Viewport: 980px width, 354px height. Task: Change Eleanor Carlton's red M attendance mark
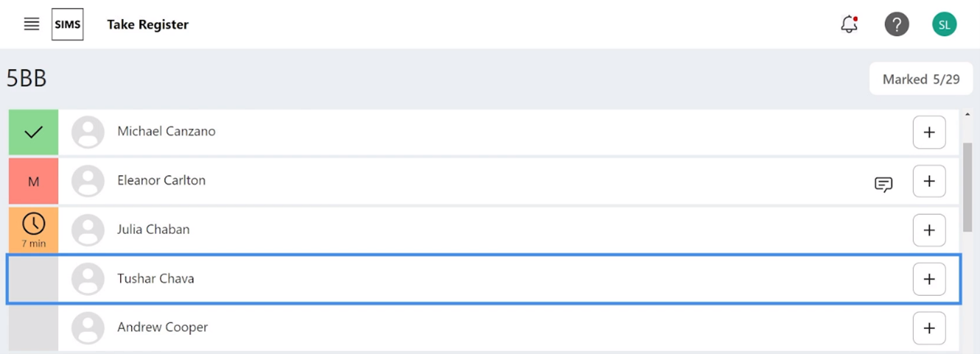pyautogui.click(x=33, y=181)
